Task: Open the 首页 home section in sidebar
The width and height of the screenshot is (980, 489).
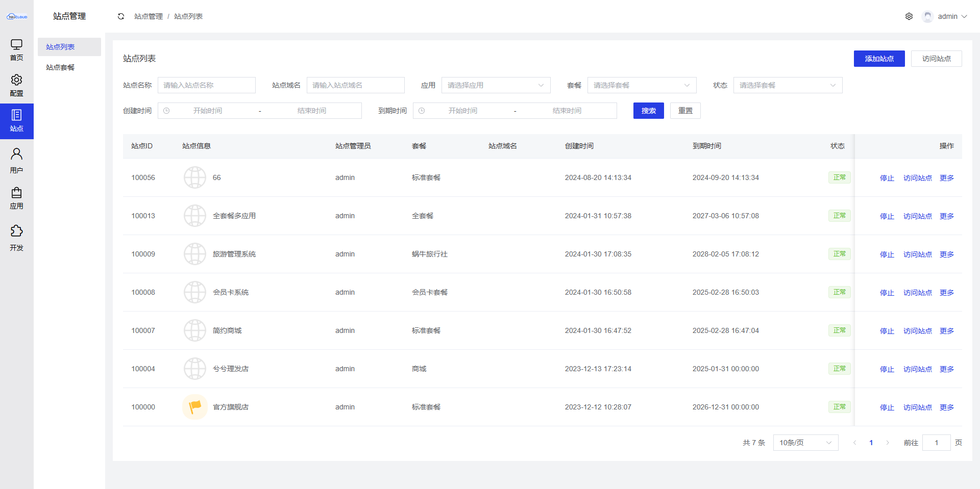Action: 16,50
